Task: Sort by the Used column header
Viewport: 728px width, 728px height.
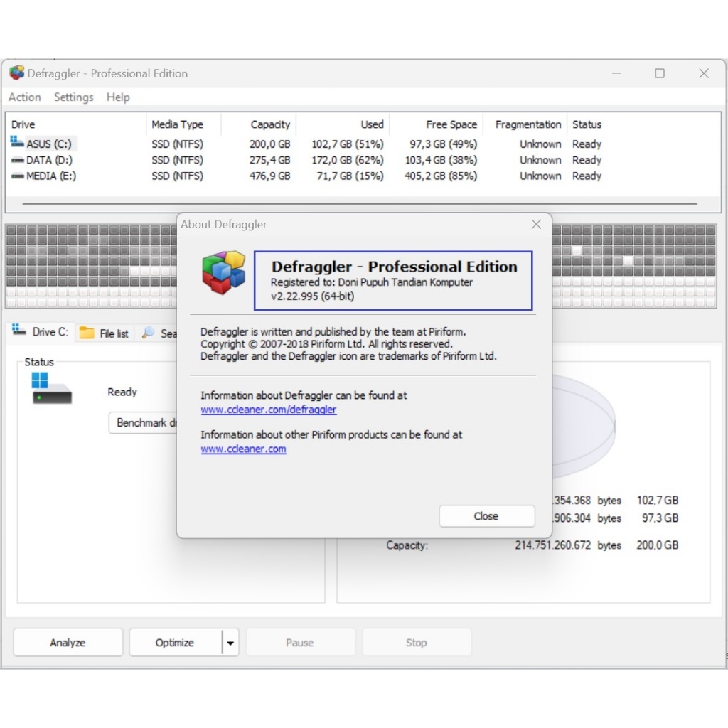Action: point(342,124)
